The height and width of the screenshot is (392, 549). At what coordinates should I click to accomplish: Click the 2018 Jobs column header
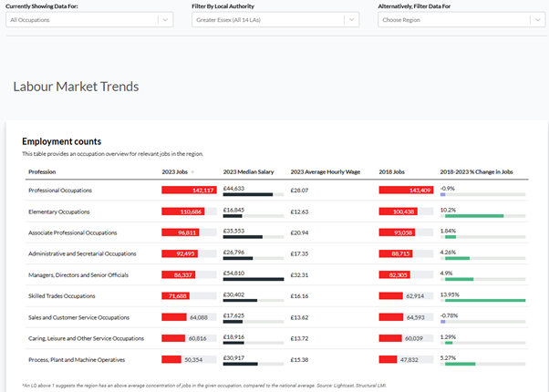pyautogui.click(x=392, y=171)
